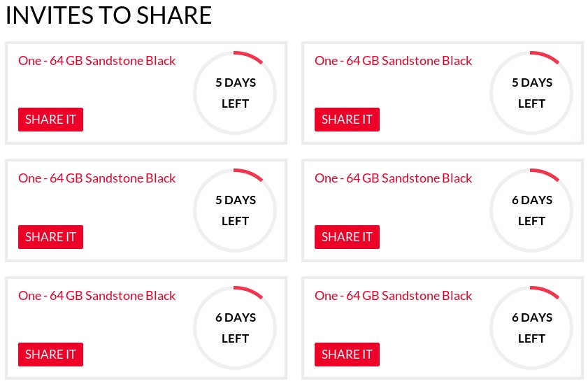Click SHARE IT in the top-left invite card
The height and width of the screenshot is (386, 588).
(50, 120)
